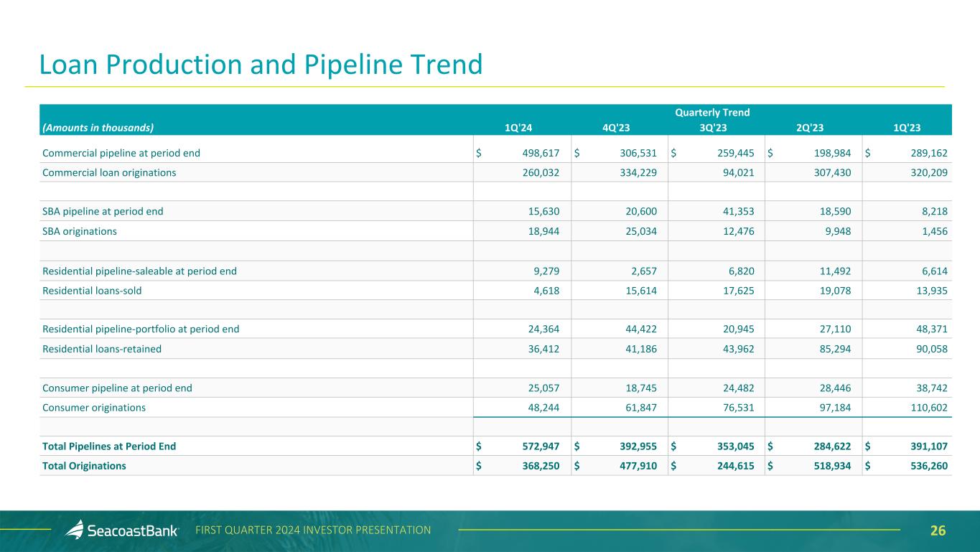The height and width of the screenshot is (552, 980).
Task: Click the Seacoast Bank sail logo icon
Action: pos(75,530)
